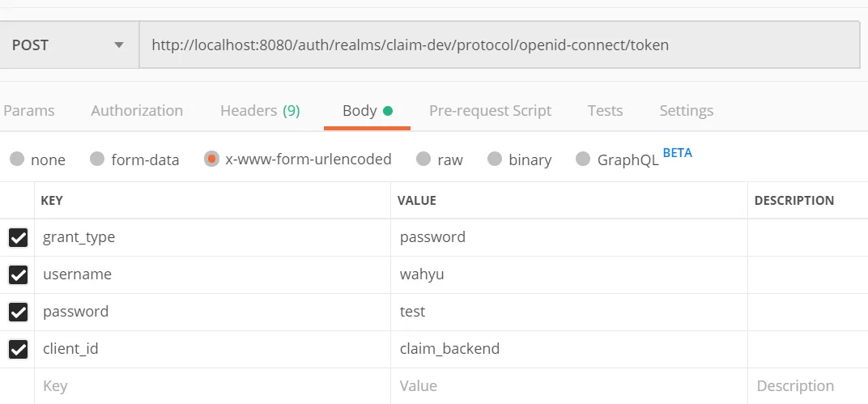The height and width of the screenshot is (404, 868).
Task: Click the empty Key placeholder field
Action: pyautogui.click(x=211, y=386)
